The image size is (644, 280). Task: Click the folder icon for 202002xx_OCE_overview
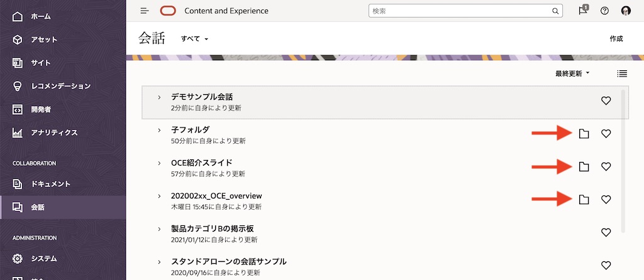[584, 200]
